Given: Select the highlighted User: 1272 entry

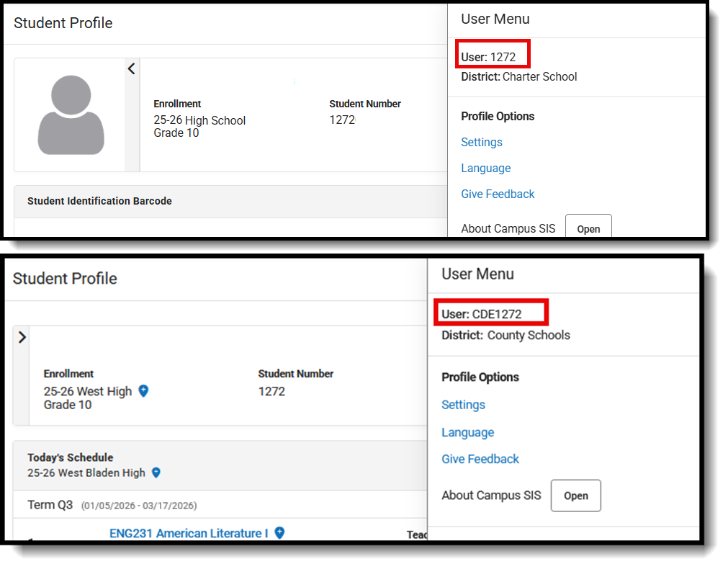Looking at the screenshot, I should click(493, 54).
